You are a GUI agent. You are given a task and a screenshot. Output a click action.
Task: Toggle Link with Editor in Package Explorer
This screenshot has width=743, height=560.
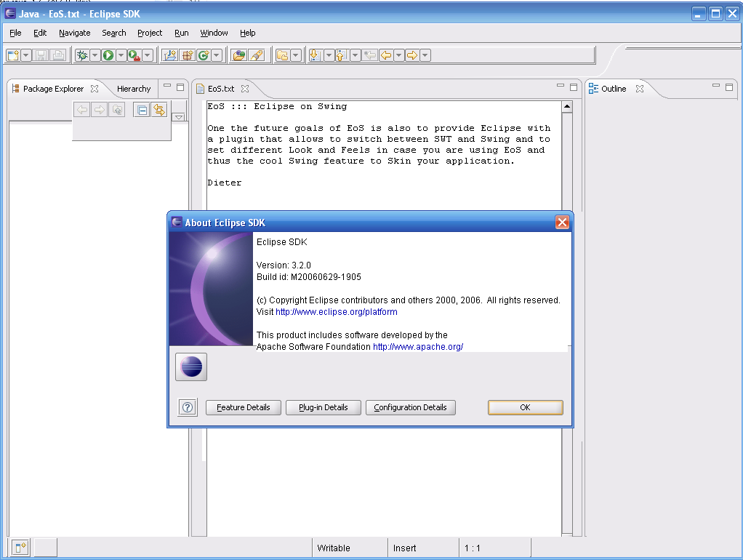pyautogui.click(x=159, y=110)
